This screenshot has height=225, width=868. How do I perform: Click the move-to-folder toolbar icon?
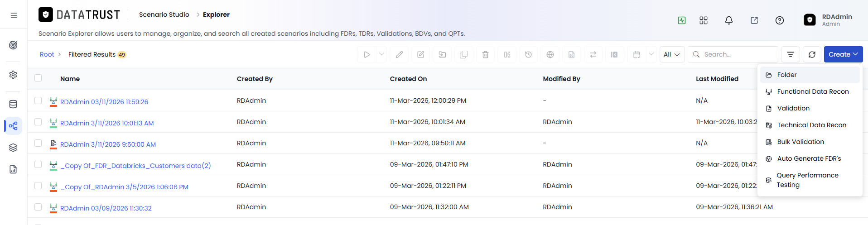tap(443, 54)
